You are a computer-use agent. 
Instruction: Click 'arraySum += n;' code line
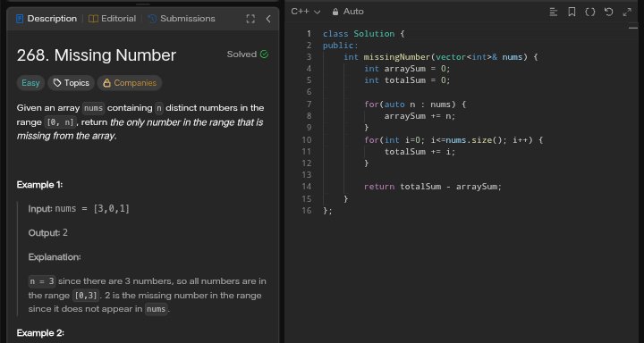pyautogui.click(x=419, y=116)
